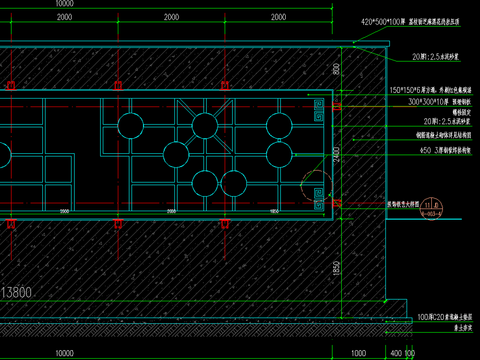Click the red anchor bracket above leftmost gridline
The image size is (480, 360).
[x=11, y=85]
